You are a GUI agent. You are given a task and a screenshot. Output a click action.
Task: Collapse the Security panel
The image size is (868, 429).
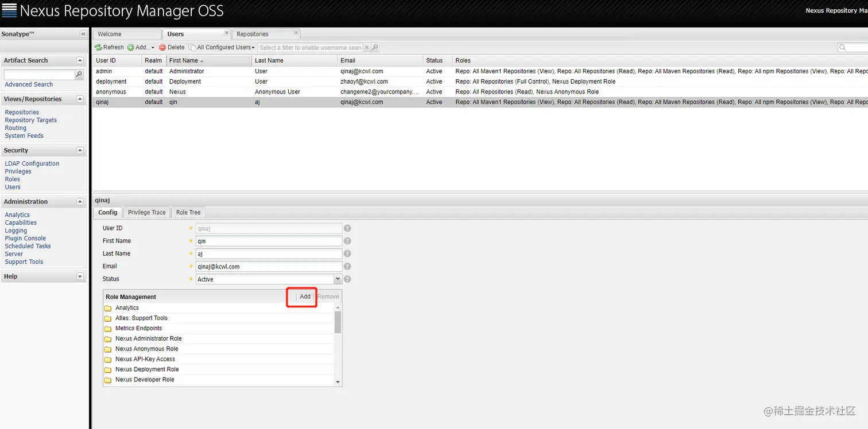click(80, 150)
